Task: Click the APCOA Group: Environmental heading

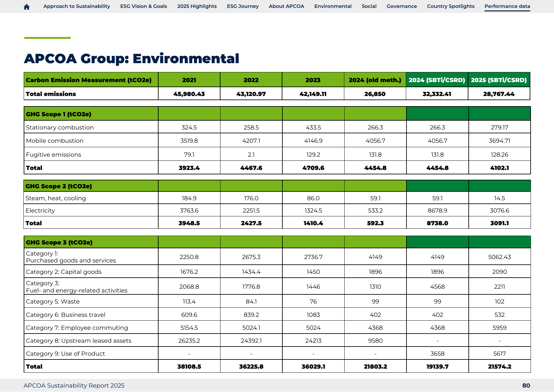Action: coord(131,58)
